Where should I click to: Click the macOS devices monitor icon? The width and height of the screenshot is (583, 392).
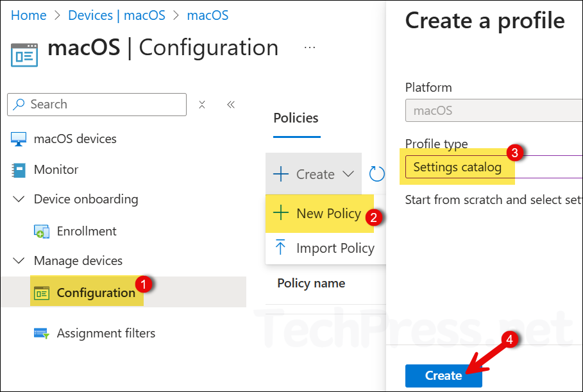(x=19, y=139)
